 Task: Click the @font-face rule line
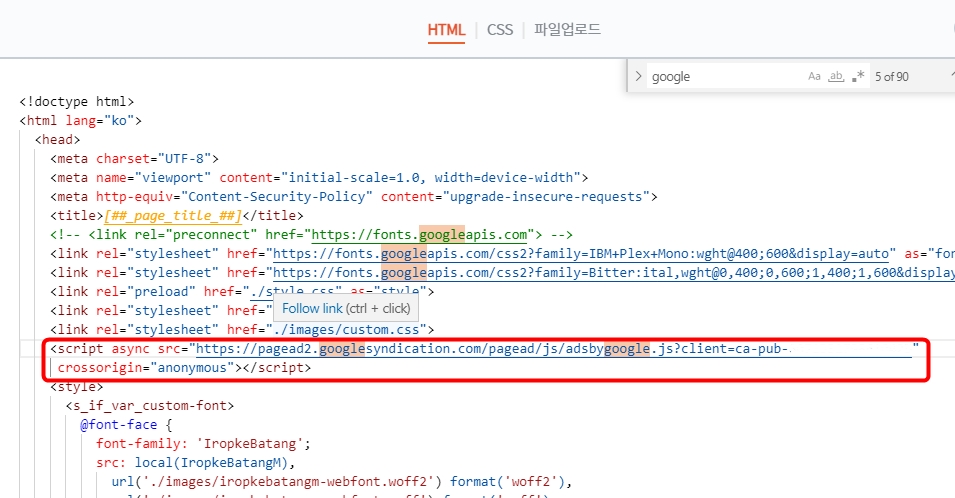(x=126, y=425)
